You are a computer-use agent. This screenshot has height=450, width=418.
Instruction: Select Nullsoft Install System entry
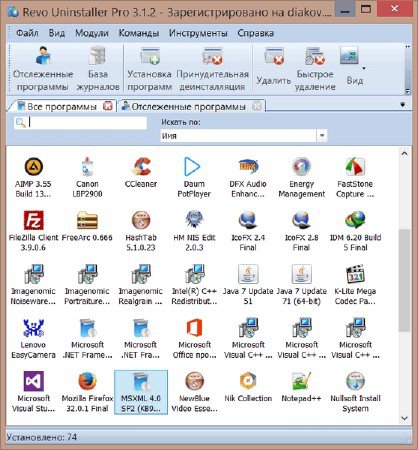coord(355,392)
